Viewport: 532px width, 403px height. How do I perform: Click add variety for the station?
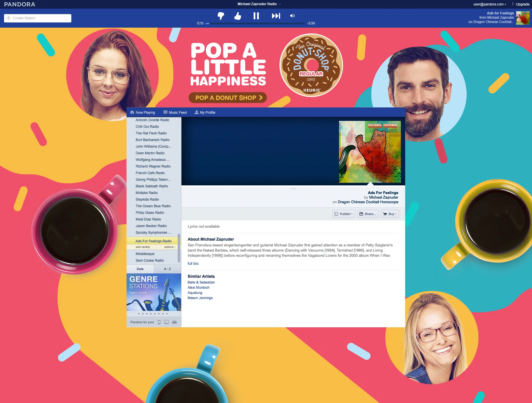coord(143,247)
